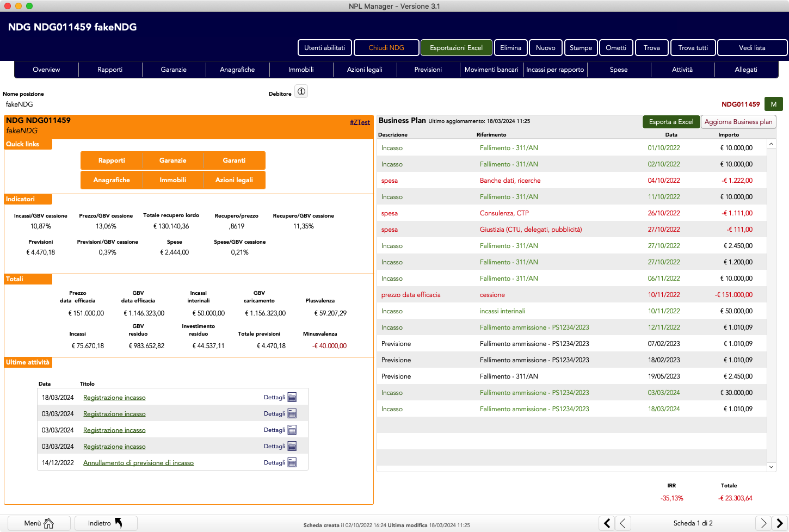The height and width of the screenshot is (532, 789).
Task: Go to the first record arrow
Action: 607,523
